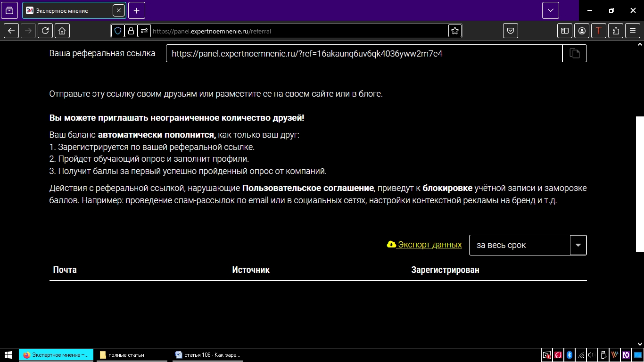Go back to the previous page
Image resolution: width=644 pixels, height=362 pixels.
tap(11, 31)
